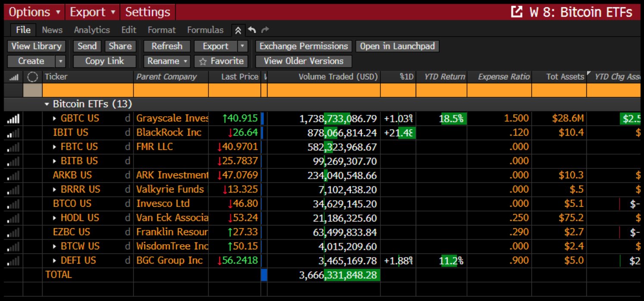Image resolution: width=644 pixels, height=301 pixels.
Task: Select the ARKB US ticker
Action: pyautogui.click(x=72, y=175)
